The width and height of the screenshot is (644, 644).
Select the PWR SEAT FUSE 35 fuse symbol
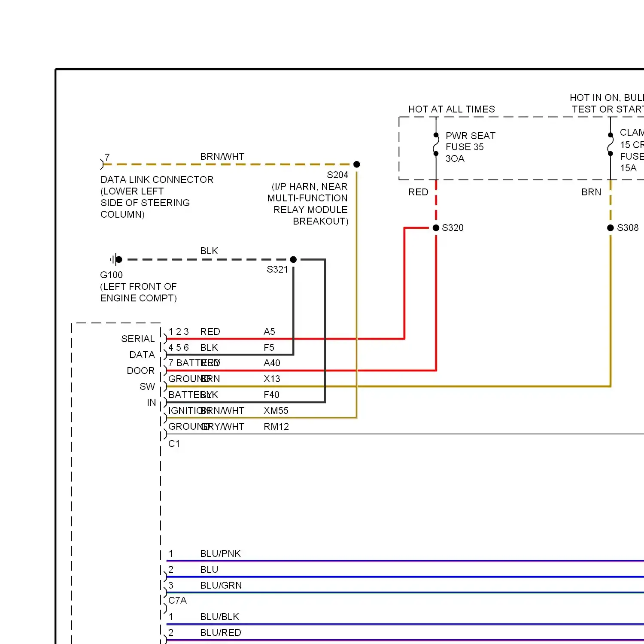tap(436, 144)
